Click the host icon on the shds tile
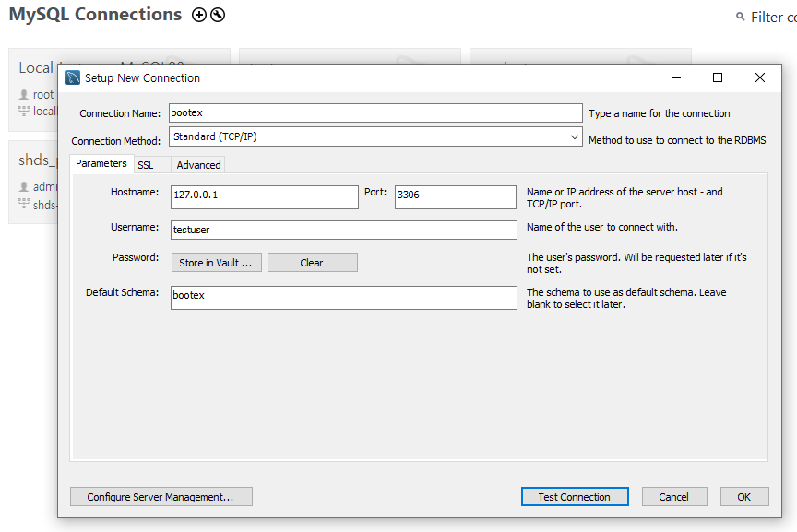 pos(23,204)
